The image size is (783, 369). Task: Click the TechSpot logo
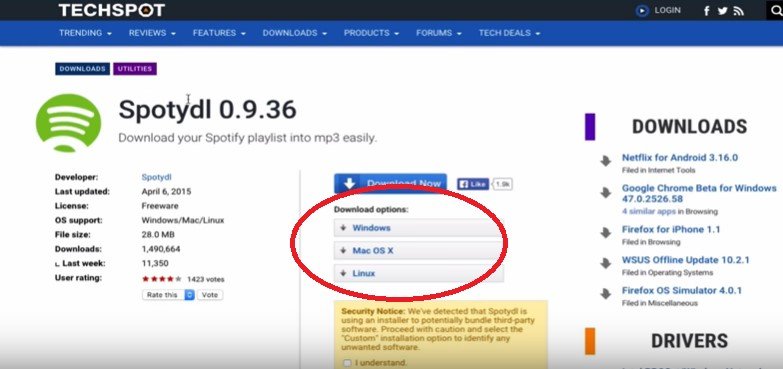[x=111, y=10]
